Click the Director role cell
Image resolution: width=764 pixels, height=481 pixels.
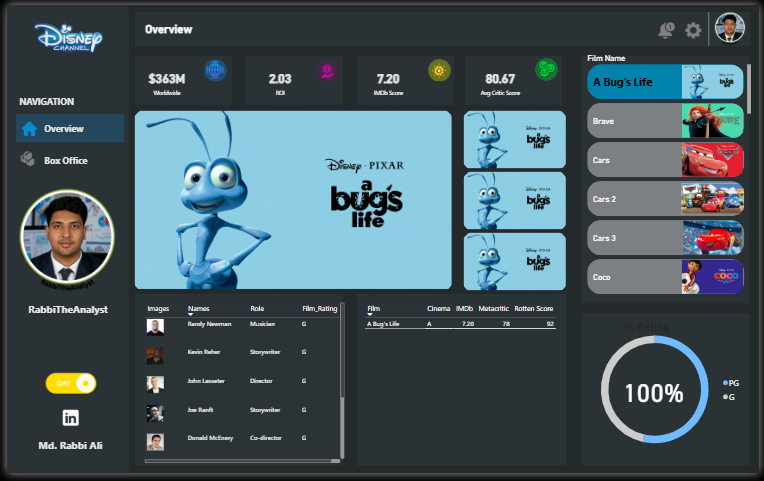pos(261,381)
